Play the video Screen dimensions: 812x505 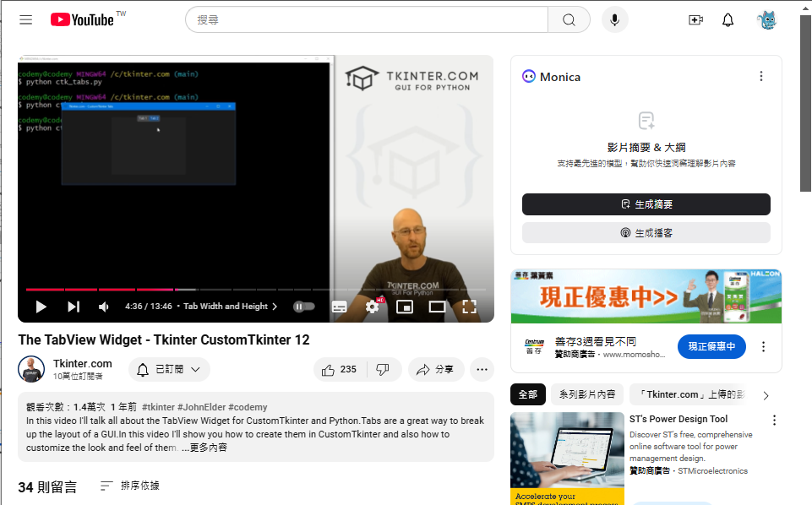click(41, 307)
